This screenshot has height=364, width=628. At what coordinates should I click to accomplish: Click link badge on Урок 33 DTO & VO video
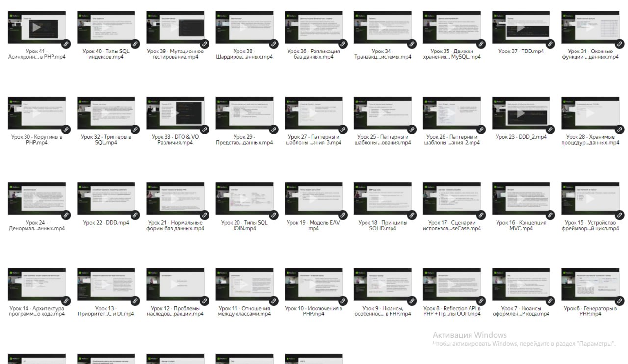click(x=204, y=130)
